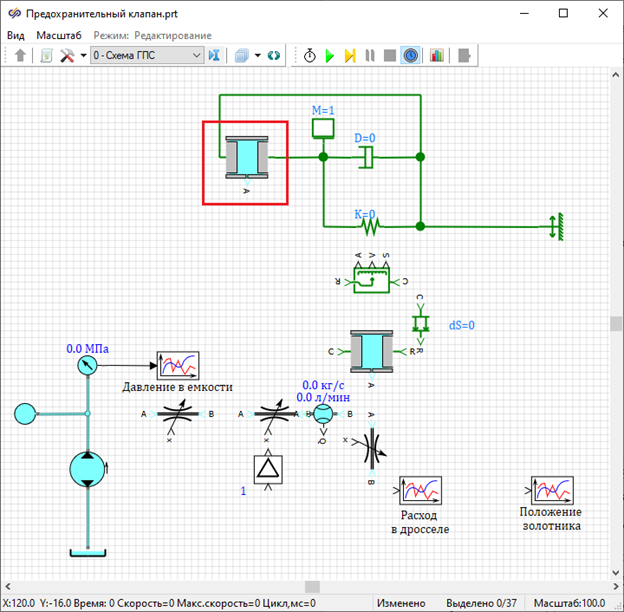624x612 pixels.
Task: Open the stopwatch timer settings icon
Action: 309,56
